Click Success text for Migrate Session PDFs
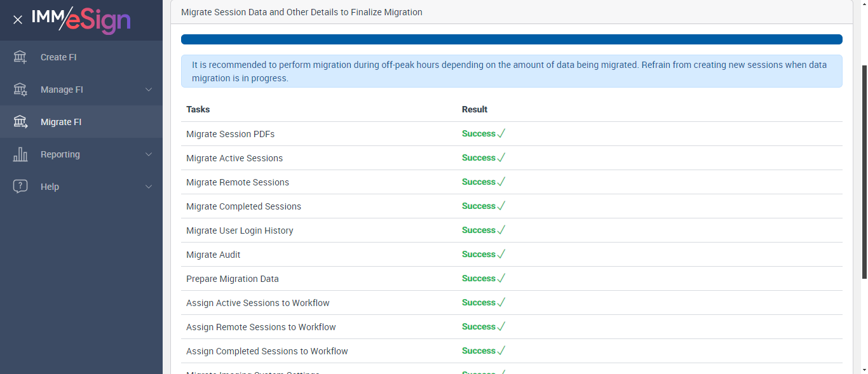 click(x=478, y=133)
